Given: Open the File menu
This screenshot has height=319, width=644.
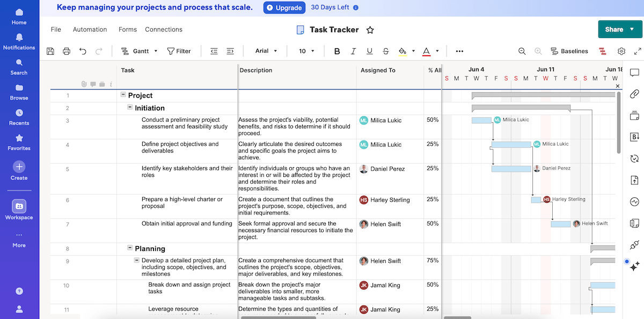Looking at the screenshot, I should 55,29.
